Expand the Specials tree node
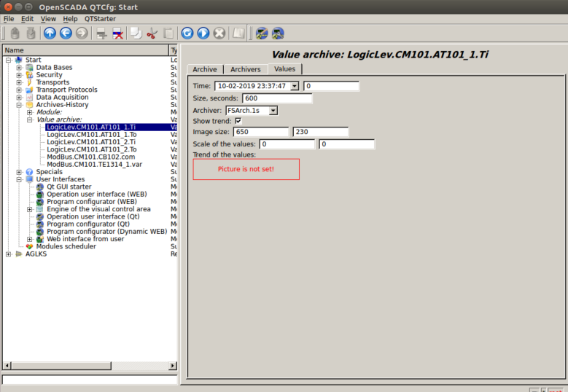Image resolution: width=568 pixels, height=392 pixels. (19, 172)
